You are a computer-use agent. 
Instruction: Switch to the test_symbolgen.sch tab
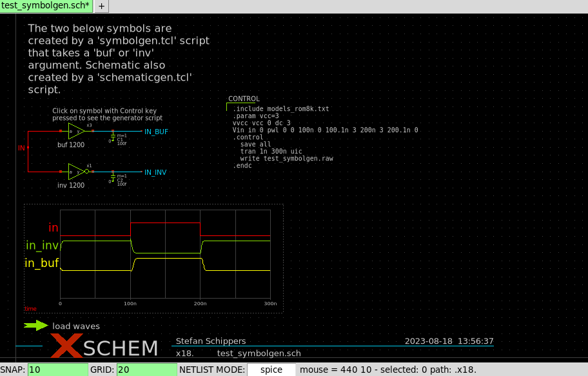click(46, 6)
